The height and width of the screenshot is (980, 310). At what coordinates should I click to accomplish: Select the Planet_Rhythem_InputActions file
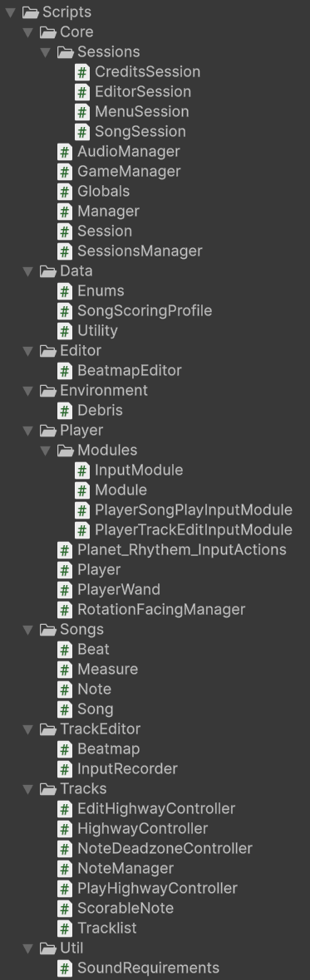pos(182,549)
